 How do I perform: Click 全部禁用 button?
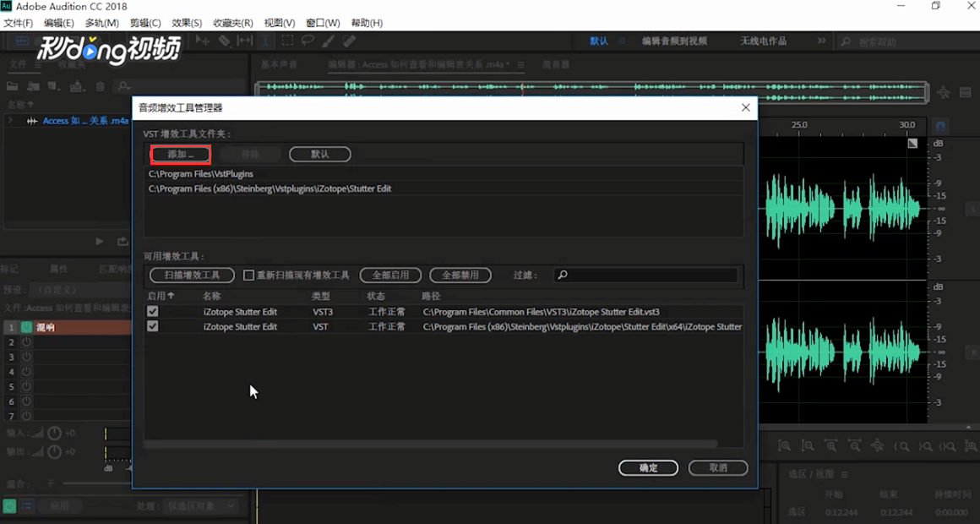[x=460, y=276]
